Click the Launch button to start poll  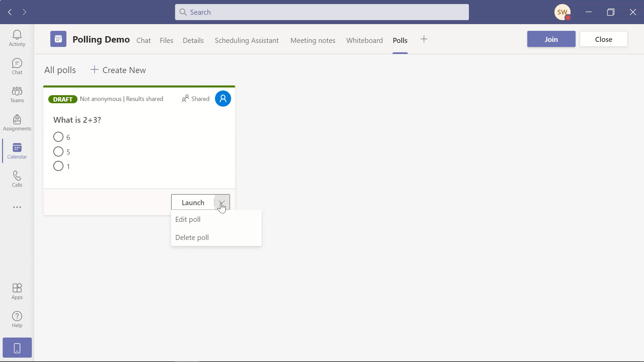click(193, 202)
